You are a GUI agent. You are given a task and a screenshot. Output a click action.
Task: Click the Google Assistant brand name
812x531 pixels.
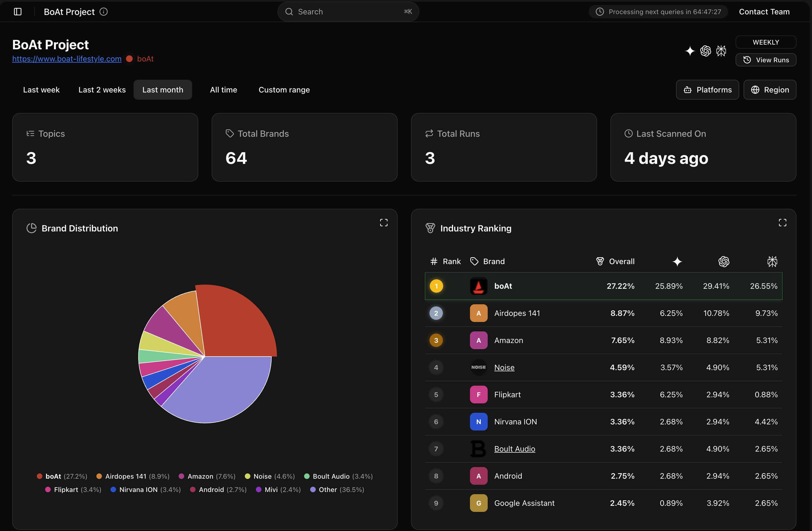[x=524, y=503]
